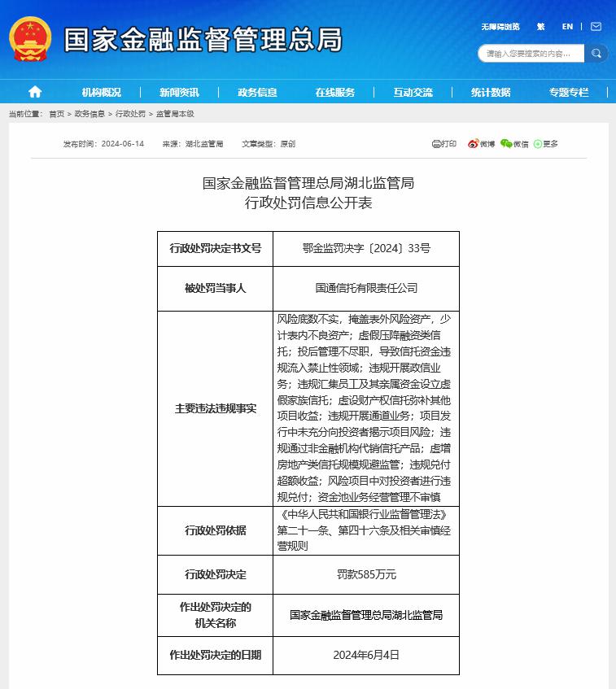Focus the site search input field
Screen dimensions: 616x689
pos(531,54)
